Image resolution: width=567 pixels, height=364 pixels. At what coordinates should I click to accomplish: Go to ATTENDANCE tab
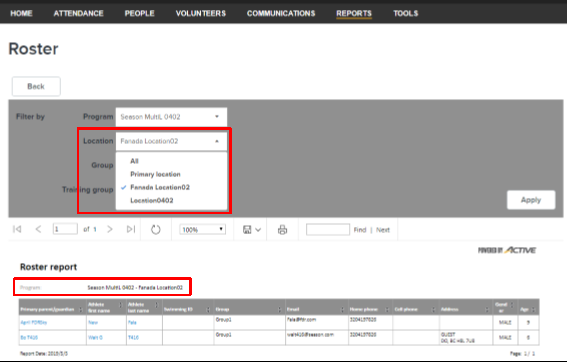(78, 13)
